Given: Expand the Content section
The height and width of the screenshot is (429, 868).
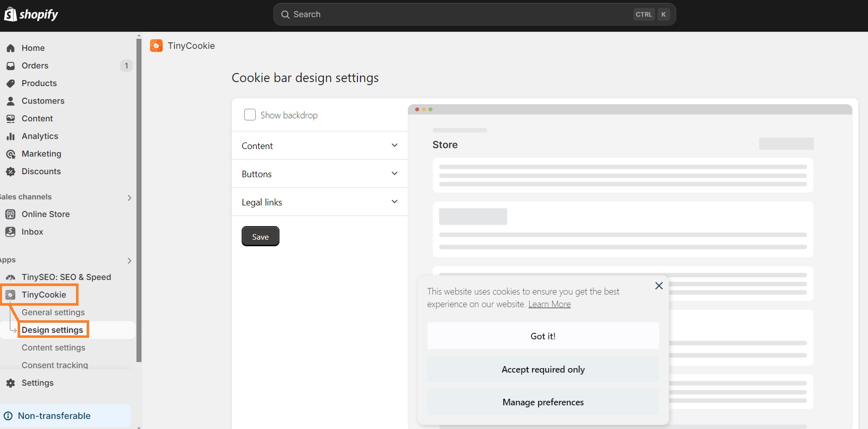Looking at the screenshot, I should 320,146.
